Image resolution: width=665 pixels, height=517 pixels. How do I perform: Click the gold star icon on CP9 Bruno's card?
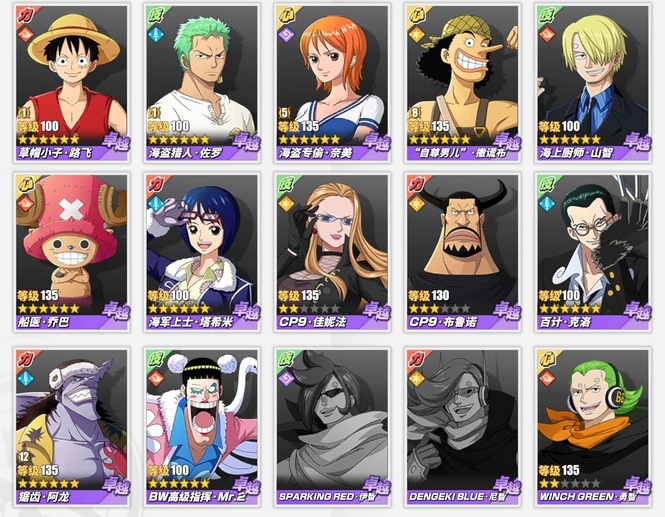(x=416, y=204)
